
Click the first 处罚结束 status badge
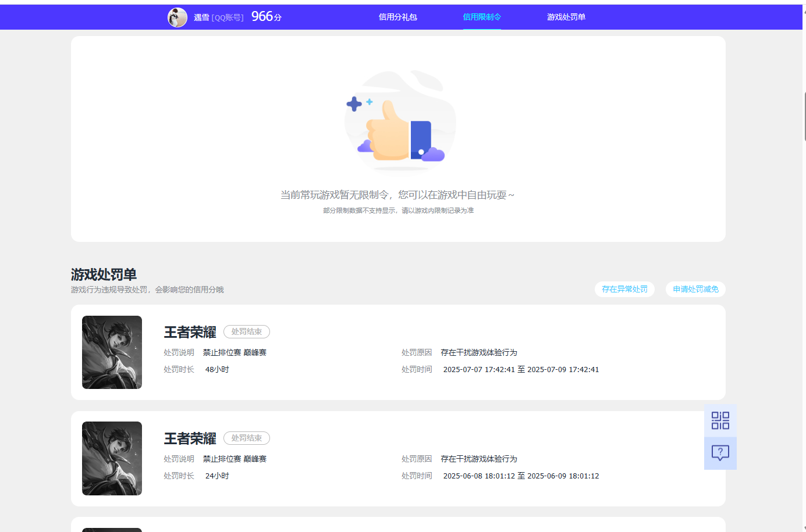[x=247, y=331]
